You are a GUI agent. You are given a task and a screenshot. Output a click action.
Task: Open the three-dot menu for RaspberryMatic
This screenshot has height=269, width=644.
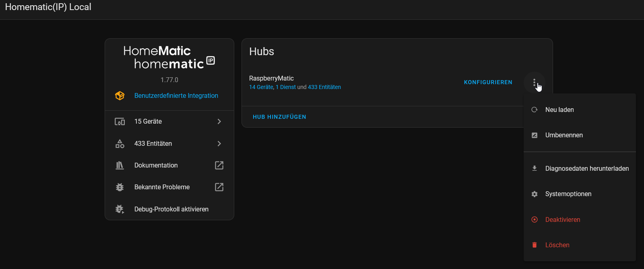click(x=534, y=82)
